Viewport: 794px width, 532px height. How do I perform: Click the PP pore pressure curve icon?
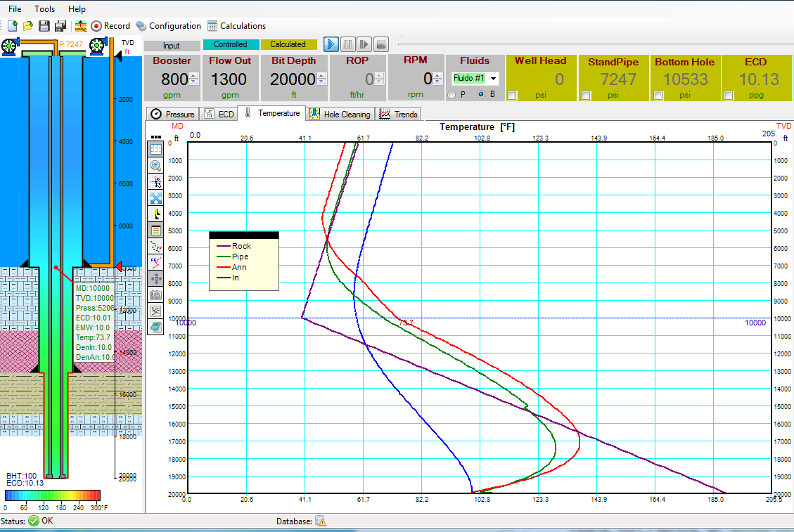pos(156,246)
